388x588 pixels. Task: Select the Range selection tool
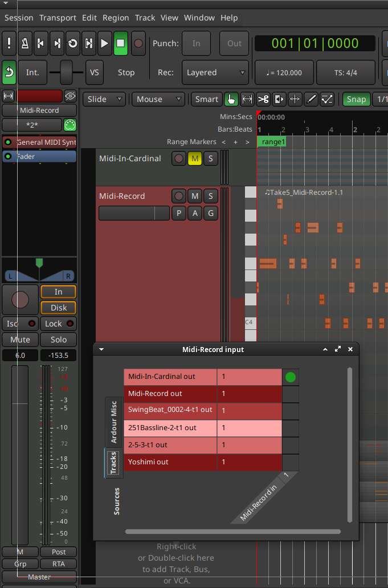[x=247, y=99]
